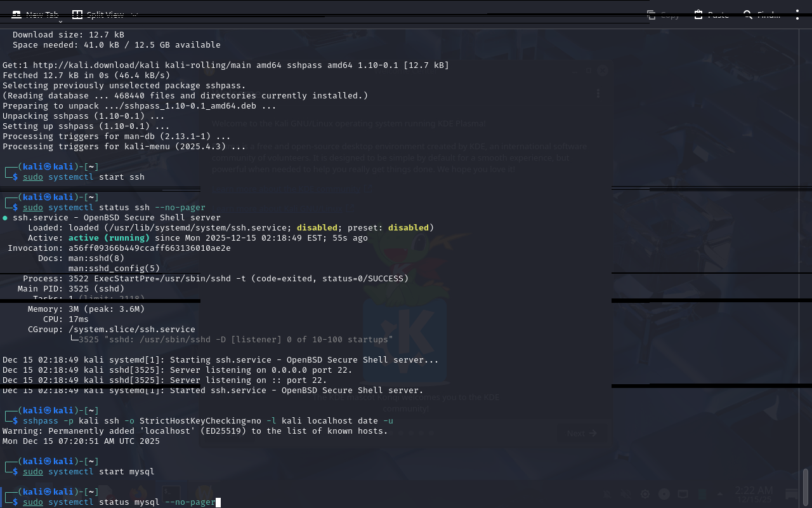Image resolution: width=812 pixels, height=508 pixels.
Task: Open the Find search tool
Action: [x=761, y=15]
